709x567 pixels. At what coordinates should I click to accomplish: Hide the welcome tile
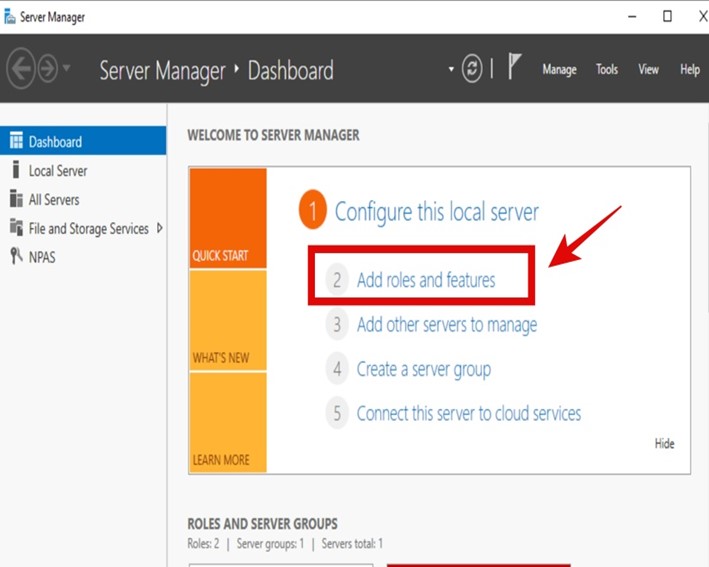664,444
